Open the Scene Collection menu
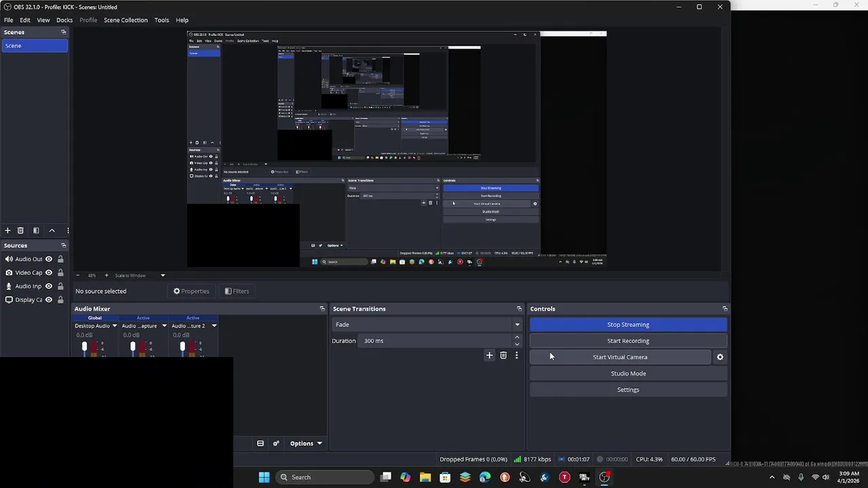Screen dimensions: 868x488 (x=125, y=20)
